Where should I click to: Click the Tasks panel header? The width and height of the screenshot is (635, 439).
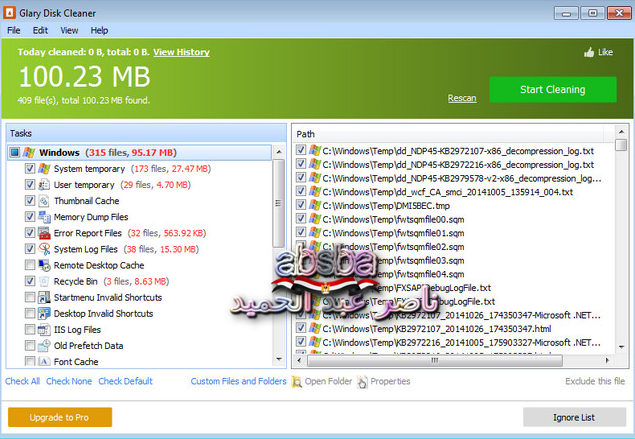(146, 133)
